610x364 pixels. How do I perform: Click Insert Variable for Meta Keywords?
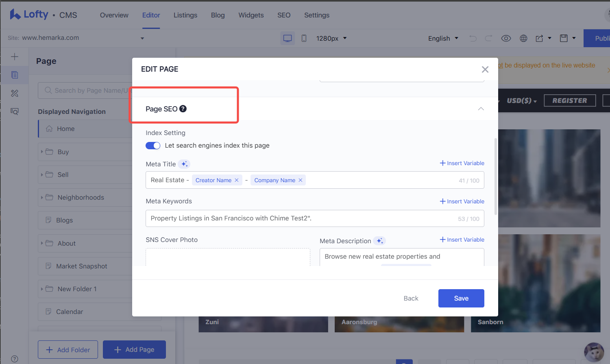point(462,201)
